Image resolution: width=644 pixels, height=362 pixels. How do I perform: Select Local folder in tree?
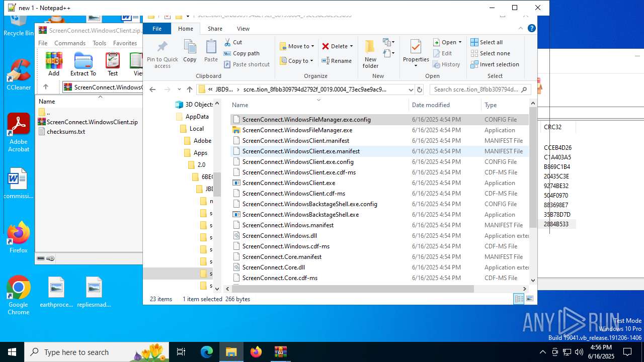point(196,129)
